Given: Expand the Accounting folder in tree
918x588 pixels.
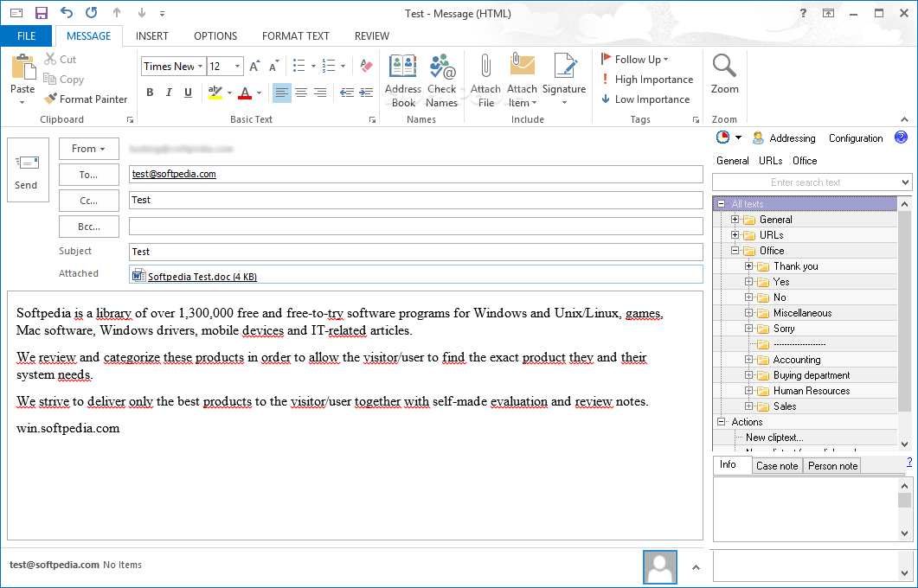Looking at the screenshot, I should click(x=749, y=360).
